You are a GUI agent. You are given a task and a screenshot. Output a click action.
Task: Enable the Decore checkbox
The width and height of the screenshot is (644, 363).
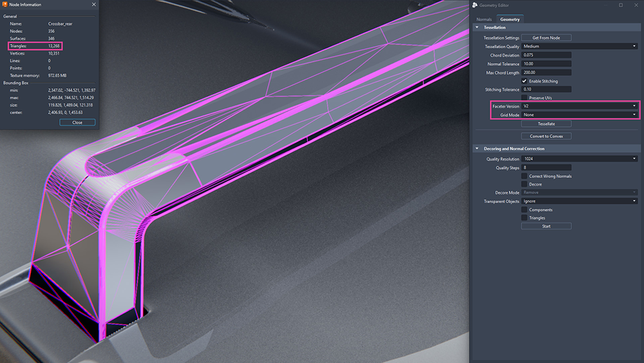[524, 184]
